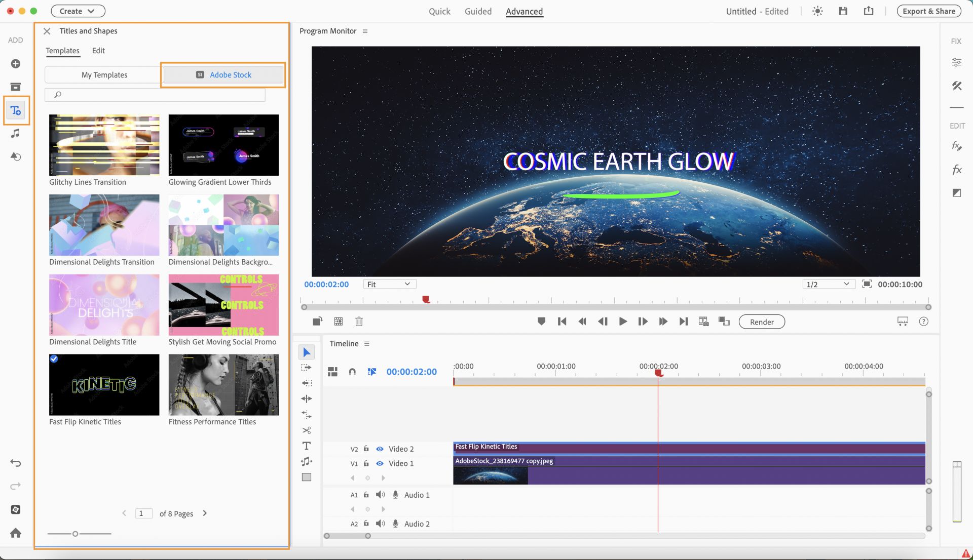973x560 pixels.
Task: Click the thumbnail size slider handle
Action: (x=75, y=534)
